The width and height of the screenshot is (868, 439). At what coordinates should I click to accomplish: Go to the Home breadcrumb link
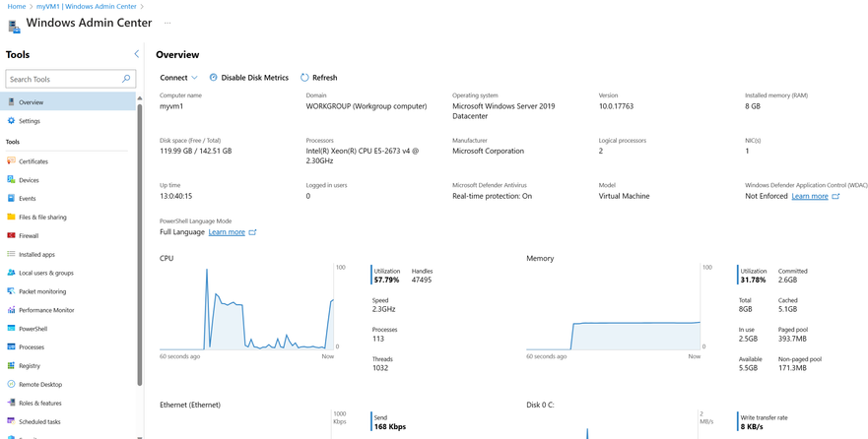point(16,6)
